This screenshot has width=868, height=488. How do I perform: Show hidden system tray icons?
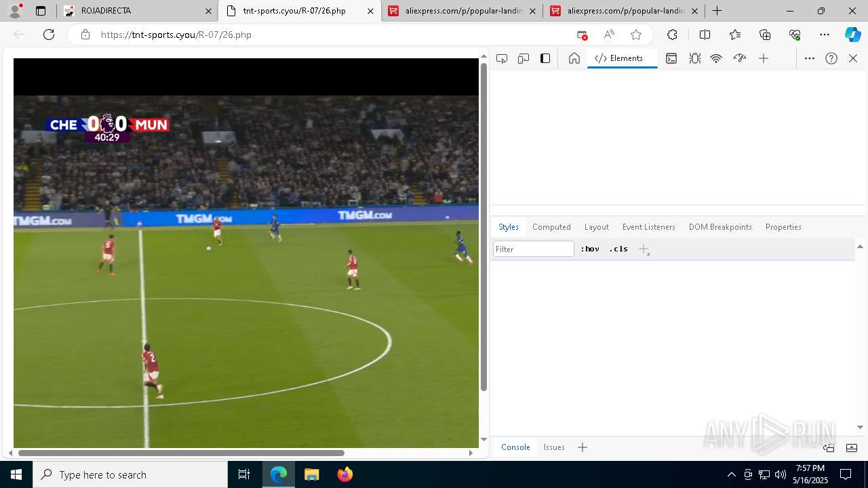[731, 474]
